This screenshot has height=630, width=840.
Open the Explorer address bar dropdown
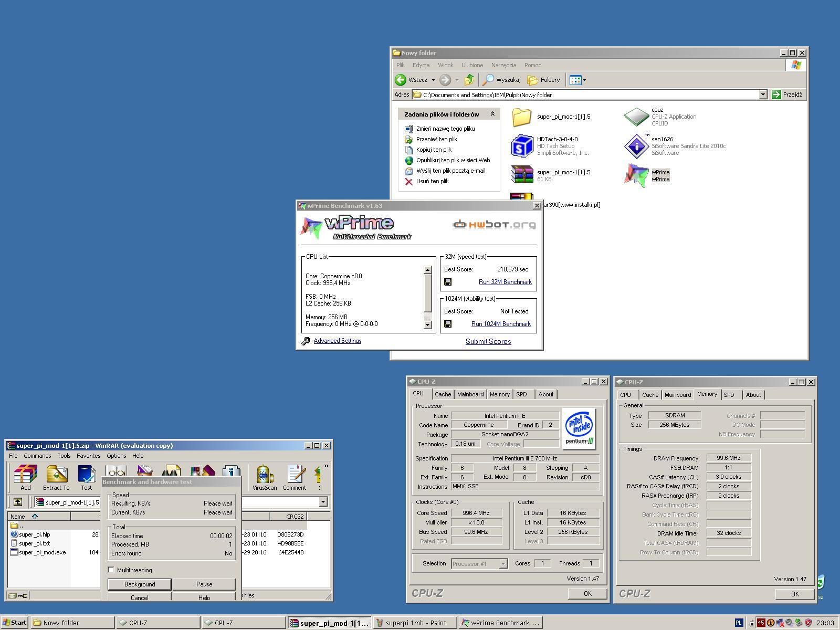click(763, 94)
